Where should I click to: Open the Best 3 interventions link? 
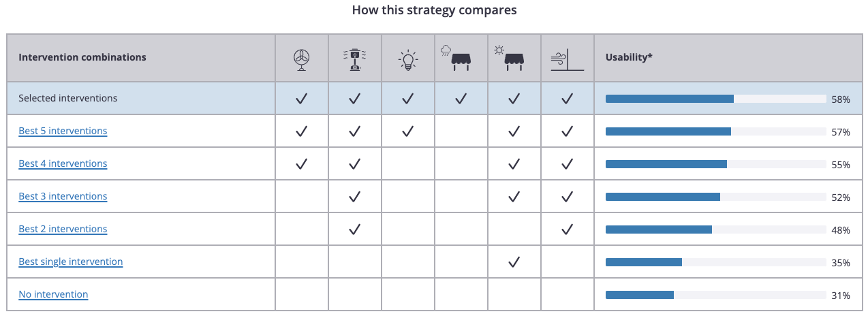point(63,196)
